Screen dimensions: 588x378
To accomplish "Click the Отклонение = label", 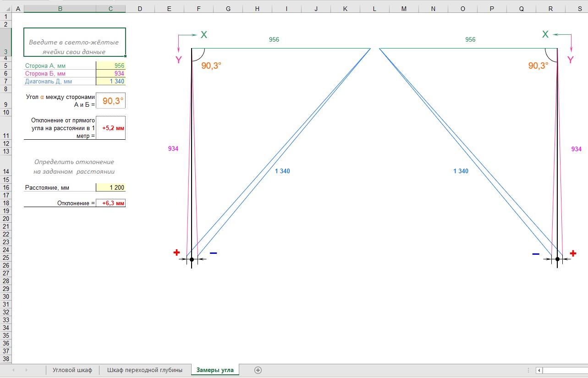I will point(76,203).
